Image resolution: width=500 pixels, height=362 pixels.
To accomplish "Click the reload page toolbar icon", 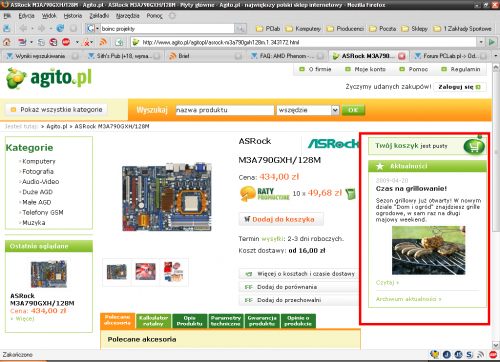I will (60, 29).
